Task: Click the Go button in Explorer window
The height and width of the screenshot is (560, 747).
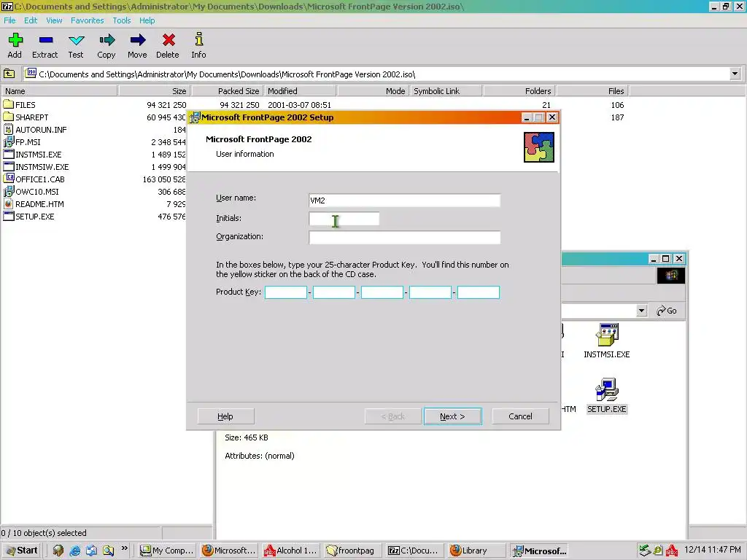Action: click(x=667, y=311)
